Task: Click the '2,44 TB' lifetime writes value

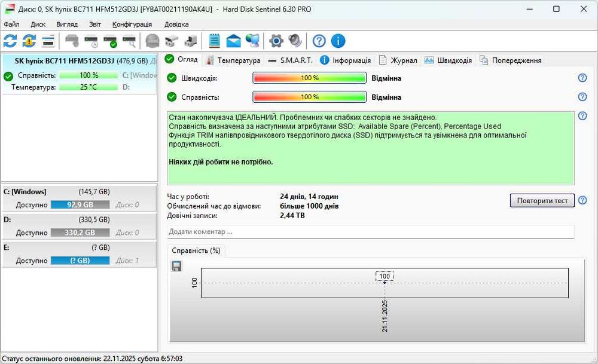Action: click(x=292, y=216)
